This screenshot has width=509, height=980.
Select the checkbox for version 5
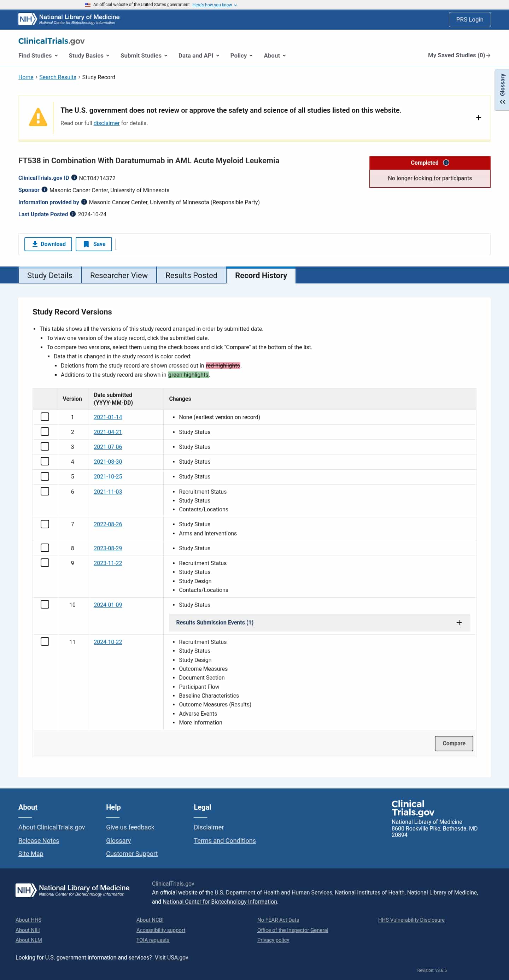pyautogui.click(x=45, y=476)
